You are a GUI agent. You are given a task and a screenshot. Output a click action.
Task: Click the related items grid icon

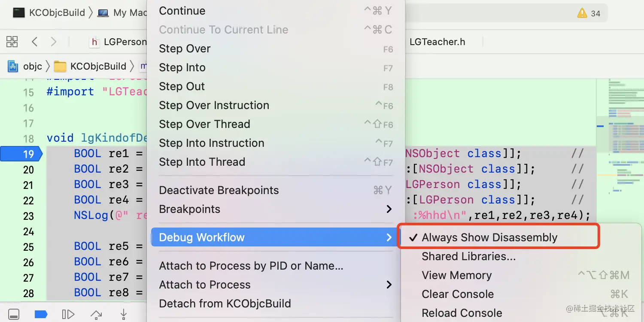point(12,42)
